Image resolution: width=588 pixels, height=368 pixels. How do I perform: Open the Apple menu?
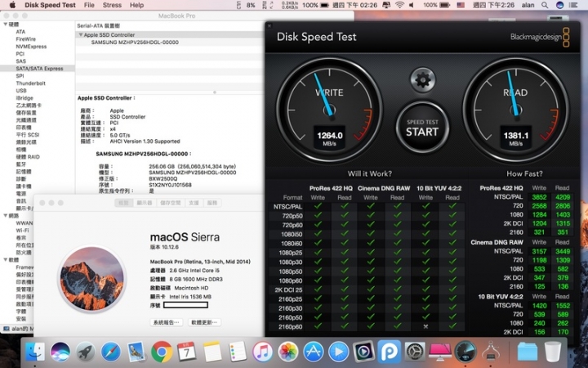(x=12, y=5)
